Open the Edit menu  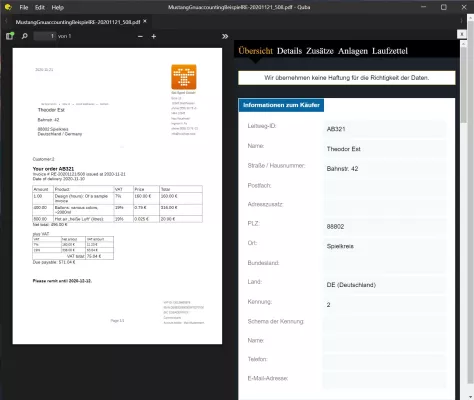click(x=40, y=7)
